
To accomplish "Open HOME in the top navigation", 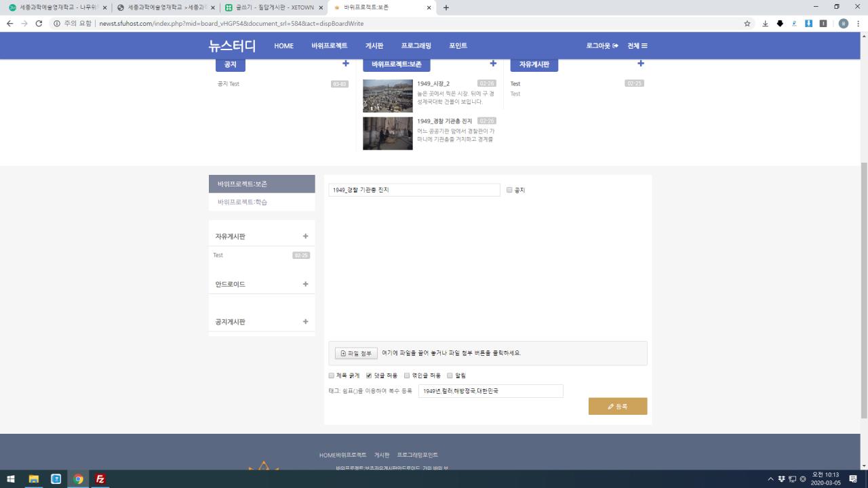I will [283, 45].
